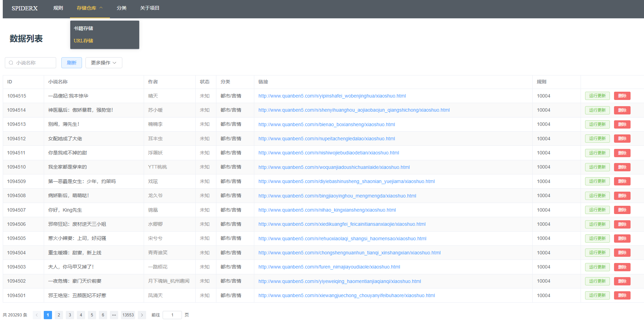Delete row 1094501

(622, 295)
